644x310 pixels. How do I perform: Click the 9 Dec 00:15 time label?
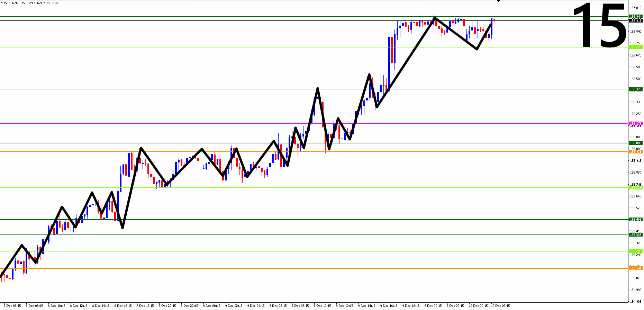click(212, 306)
